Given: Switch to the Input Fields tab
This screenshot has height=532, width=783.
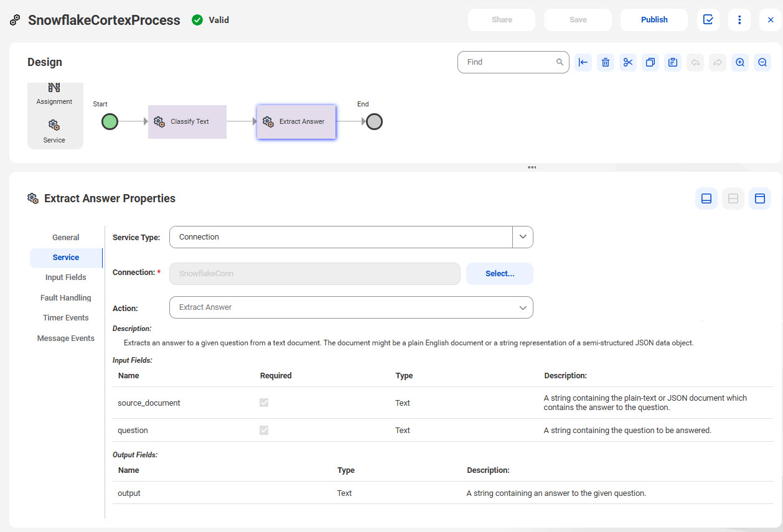Looking at the screenshot, I should (x=66, y=278).
